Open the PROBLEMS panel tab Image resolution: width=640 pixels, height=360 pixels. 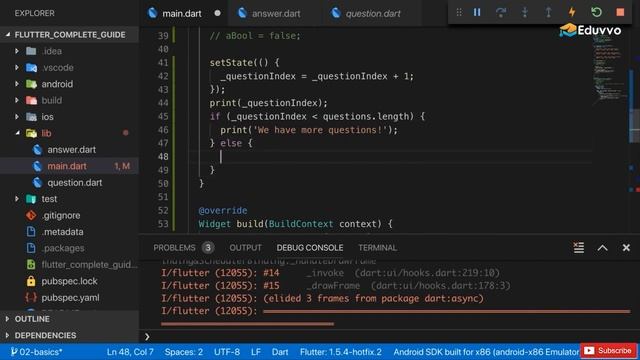pyautogui.click(x=174, y=248)
